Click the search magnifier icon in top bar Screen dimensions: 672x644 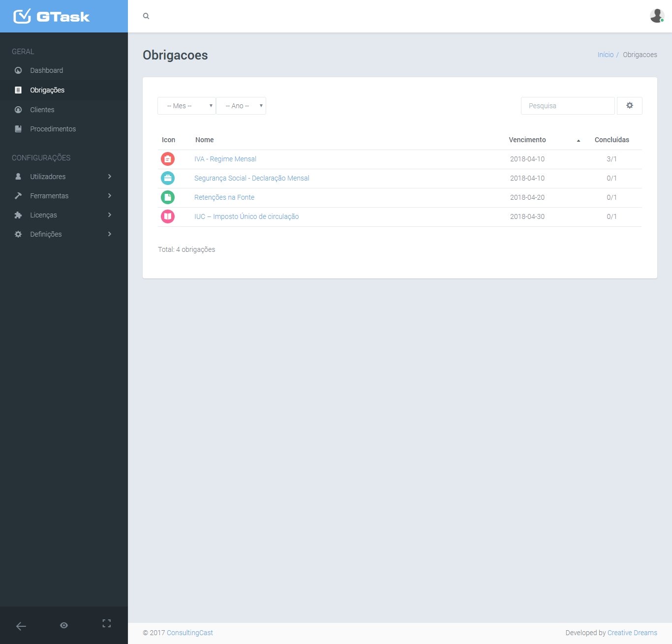click(x=146, y=16)
